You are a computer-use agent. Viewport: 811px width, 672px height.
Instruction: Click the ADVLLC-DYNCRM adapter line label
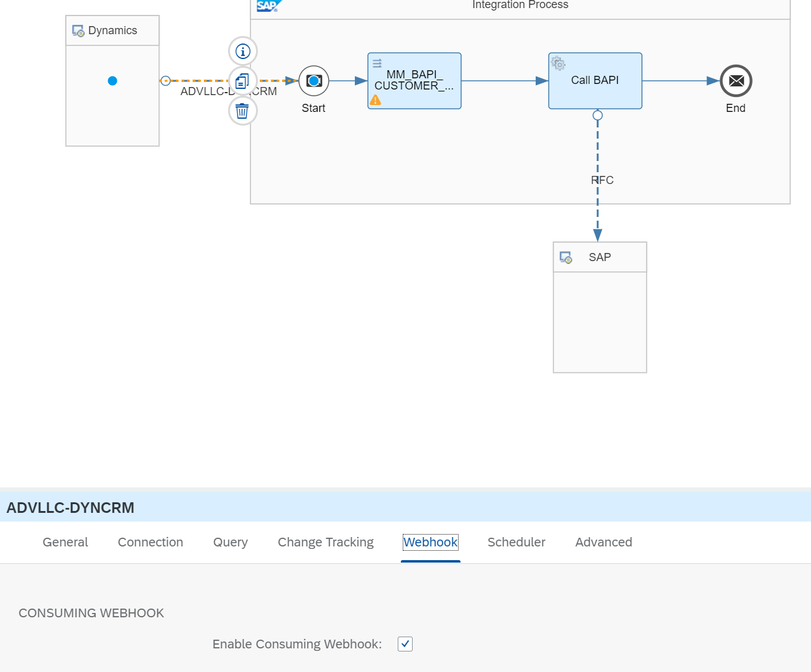229,91
